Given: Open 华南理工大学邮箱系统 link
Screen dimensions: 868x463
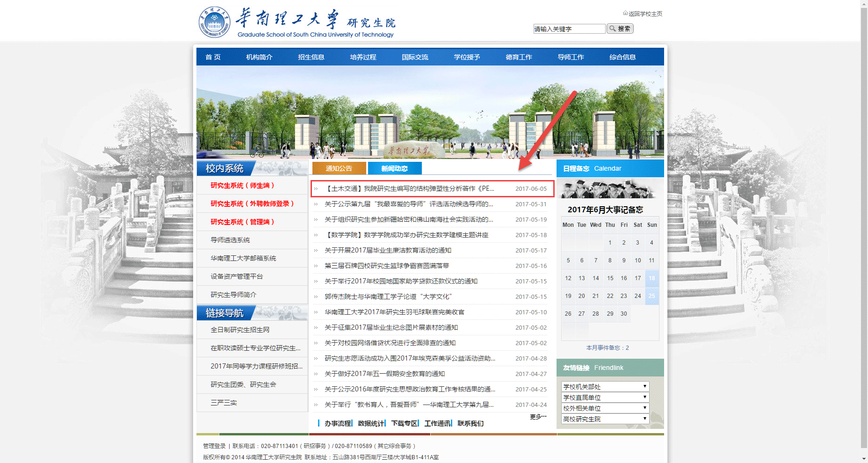Looking at the screenshot, I should (243, 258).
